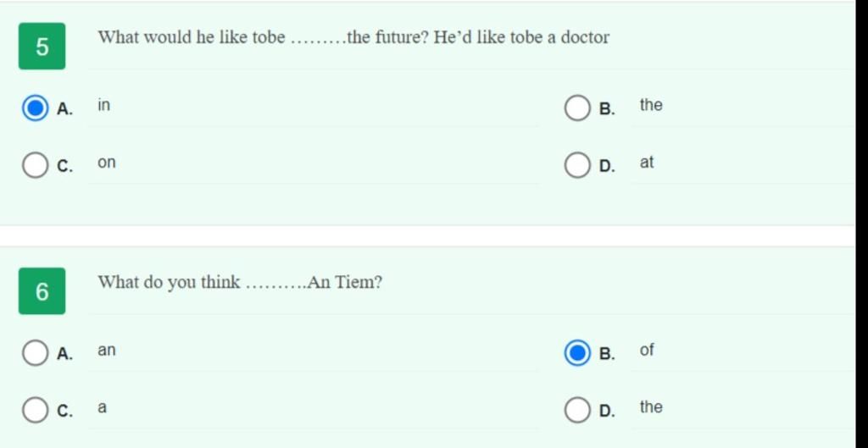The height and width of the screenshot is (448, 868).
Task: Click option label 'B.' in question 5
Action: tap(607, 109)
